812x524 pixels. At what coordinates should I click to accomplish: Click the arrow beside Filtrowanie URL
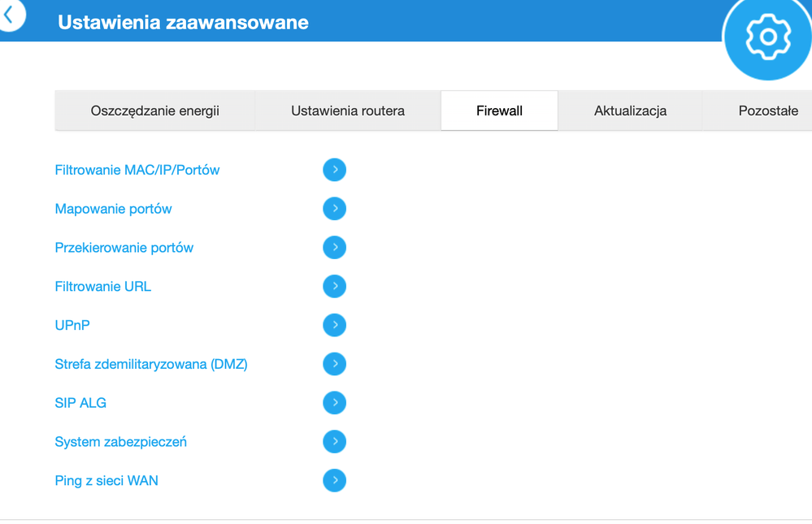pyautogui.click(x=334, y=286)
